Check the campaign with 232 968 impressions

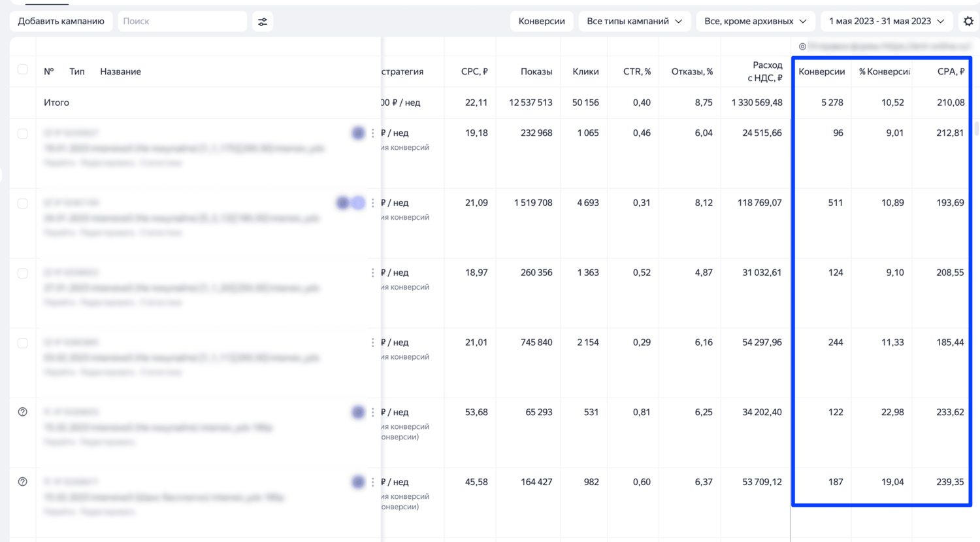click(x=23, y=134)
